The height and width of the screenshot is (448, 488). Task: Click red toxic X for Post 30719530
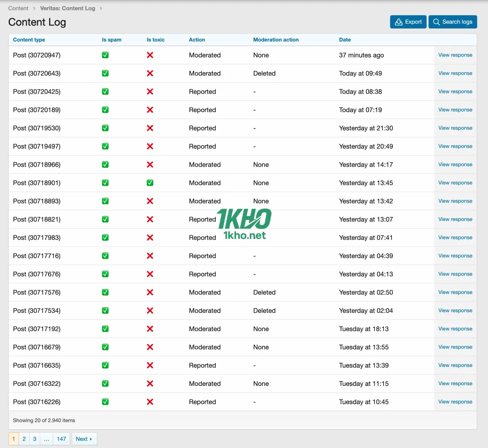(150, 128)
